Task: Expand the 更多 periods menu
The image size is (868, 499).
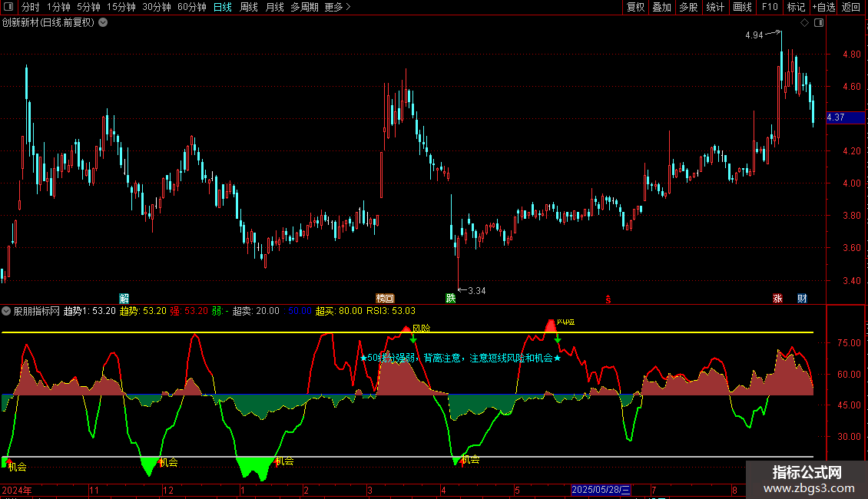Action: (x=338, y=7)
